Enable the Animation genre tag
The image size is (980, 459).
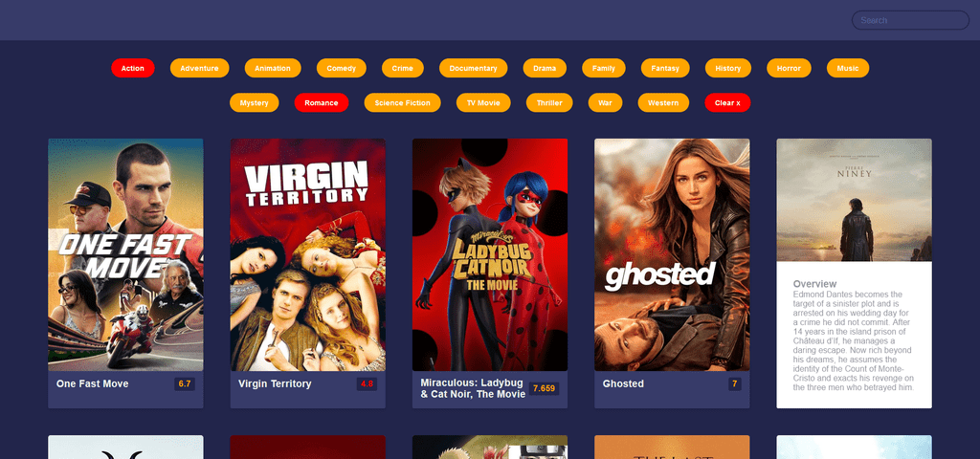click(x=273, y=68)
